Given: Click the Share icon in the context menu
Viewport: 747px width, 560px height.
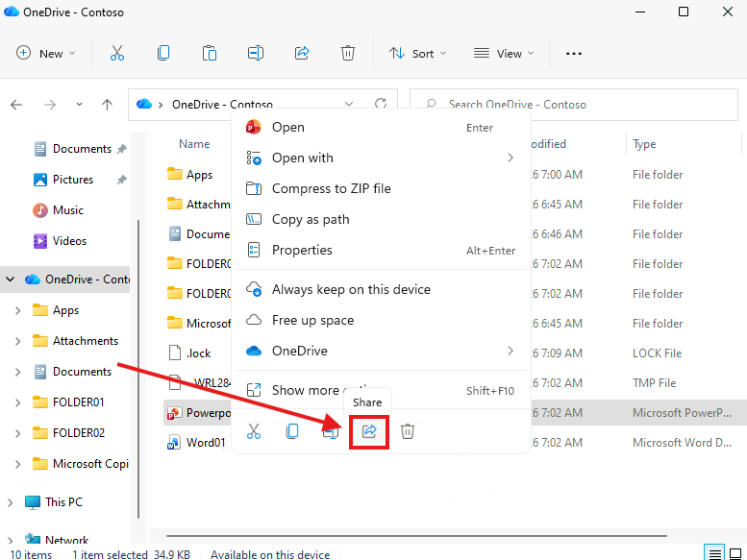Looking at the screenshot, I should 369,431.
